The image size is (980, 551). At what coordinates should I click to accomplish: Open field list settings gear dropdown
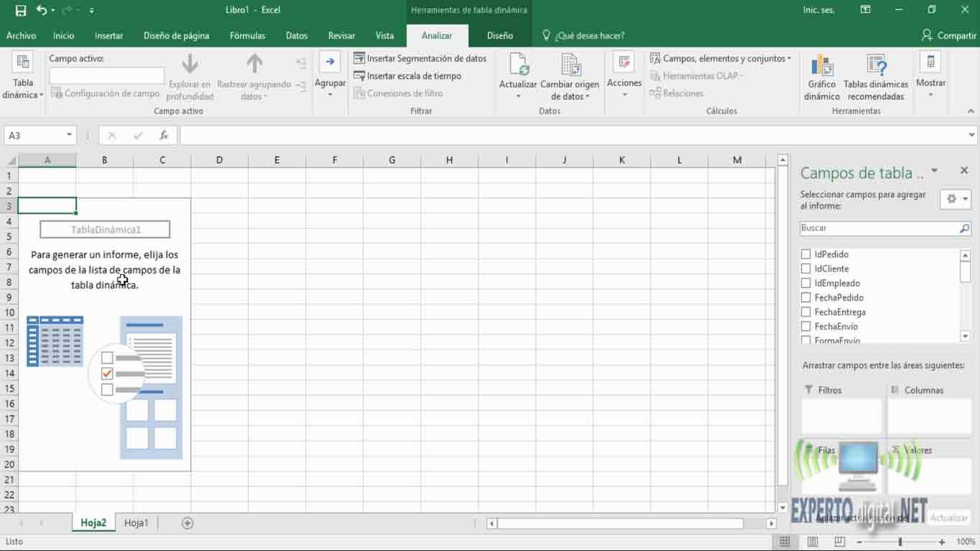[956, 199]
